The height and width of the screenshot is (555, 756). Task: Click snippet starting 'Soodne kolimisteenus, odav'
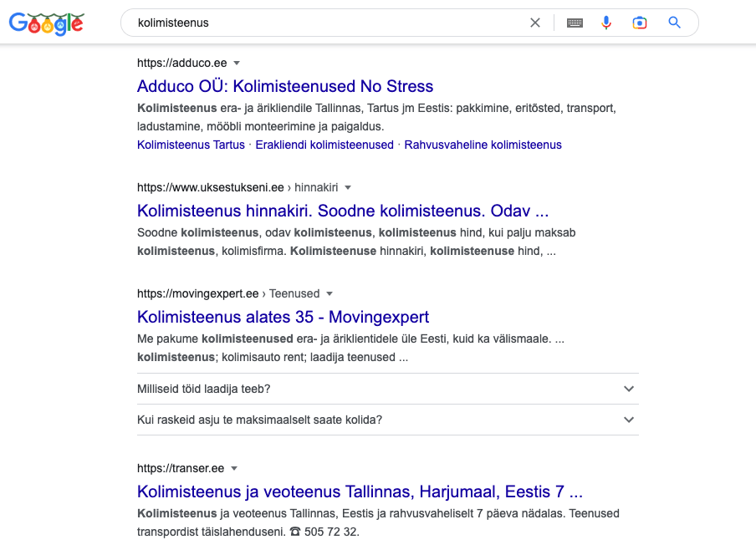coord(356,242)
